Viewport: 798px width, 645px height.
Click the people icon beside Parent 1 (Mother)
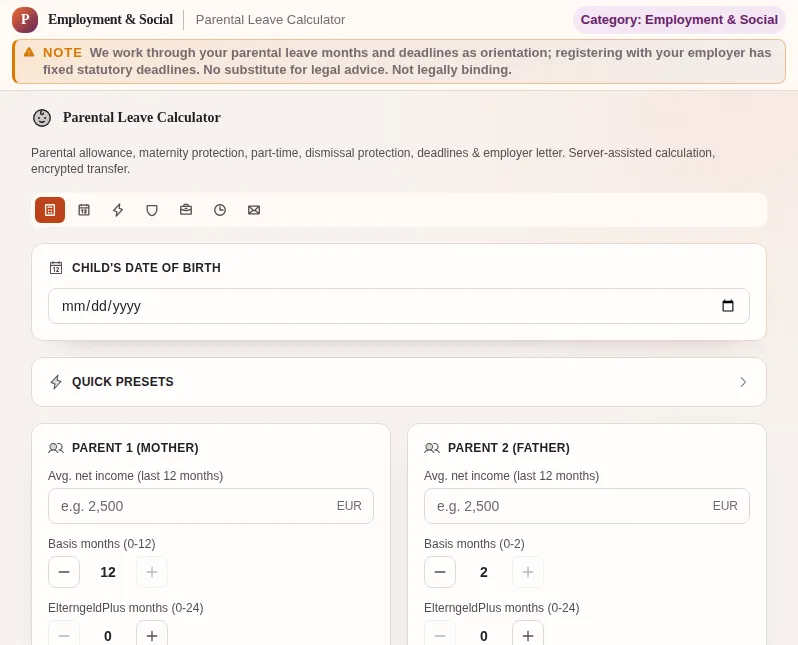(56, 448)
